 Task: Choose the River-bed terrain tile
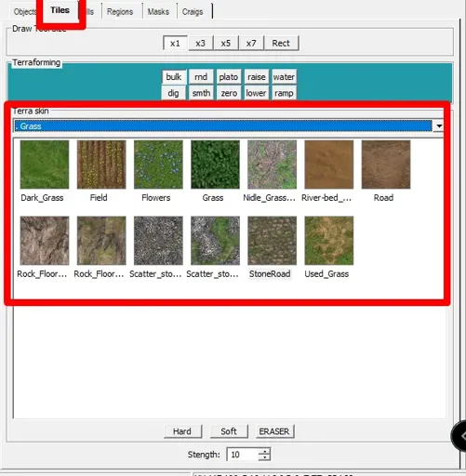[x=329, y=165]
